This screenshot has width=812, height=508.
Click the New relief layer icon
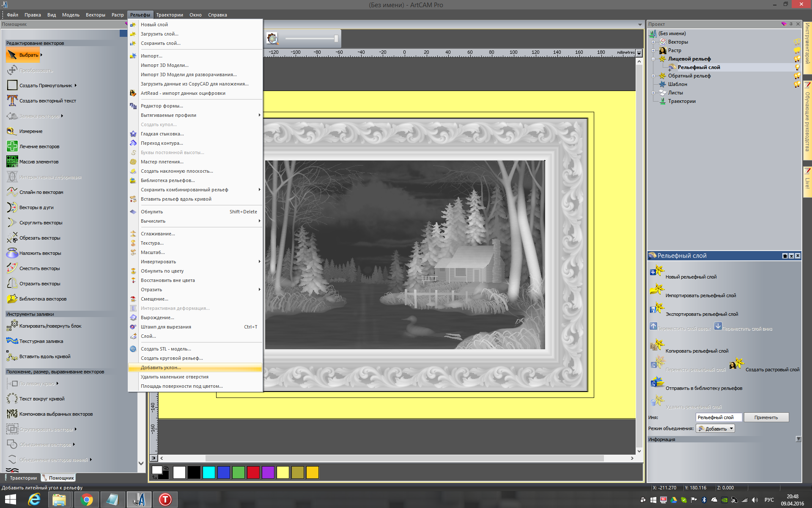657,271
